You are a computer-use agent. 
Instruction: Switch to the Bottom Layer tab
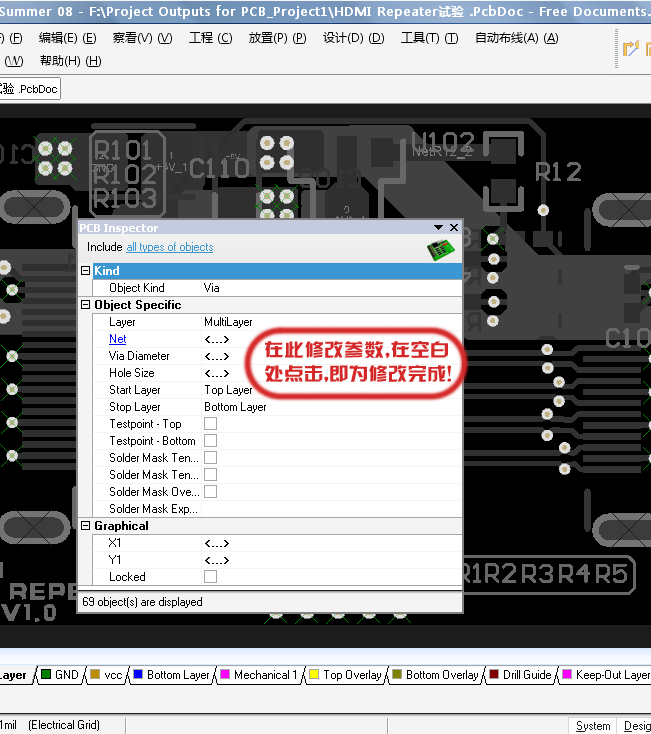click(171, 675)
